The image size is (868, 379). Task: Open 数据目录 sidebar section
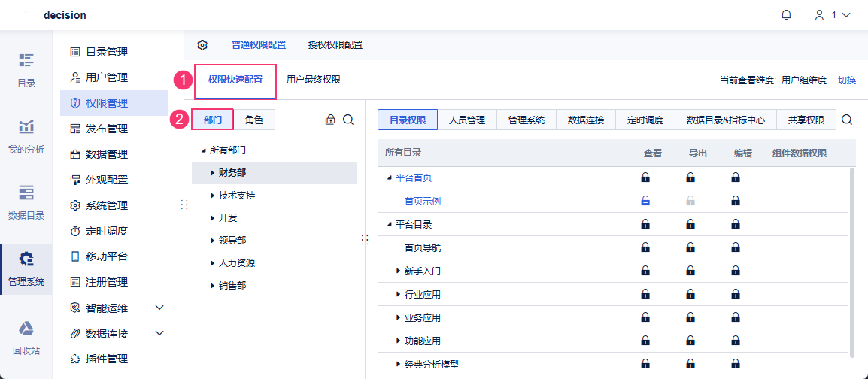[26, 202]
